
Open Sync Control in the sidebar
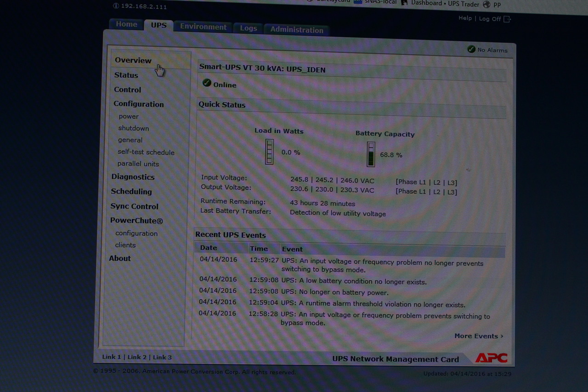point(134,206)
